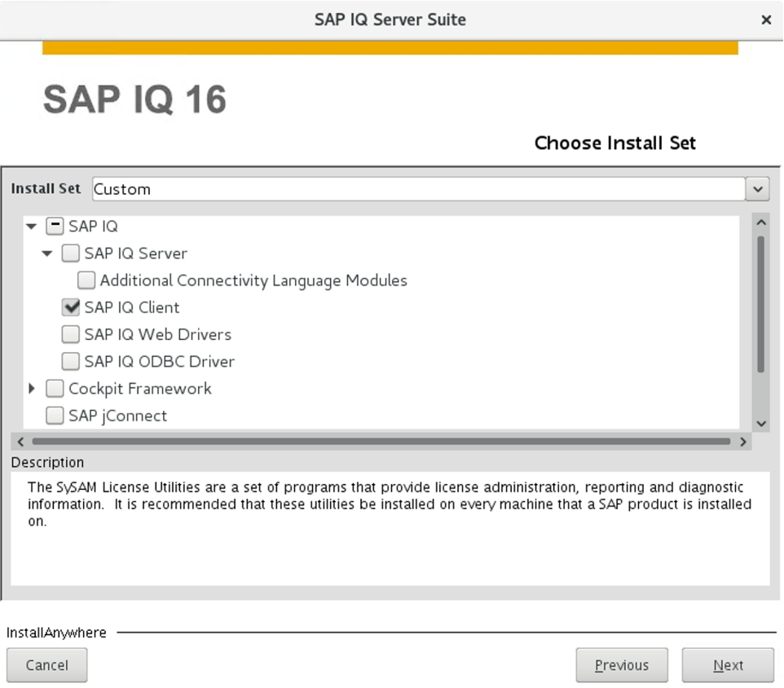This screenshot has height=688, width=784.
Task: Cancel the SAP IQ installation
Action: point(46,664)
